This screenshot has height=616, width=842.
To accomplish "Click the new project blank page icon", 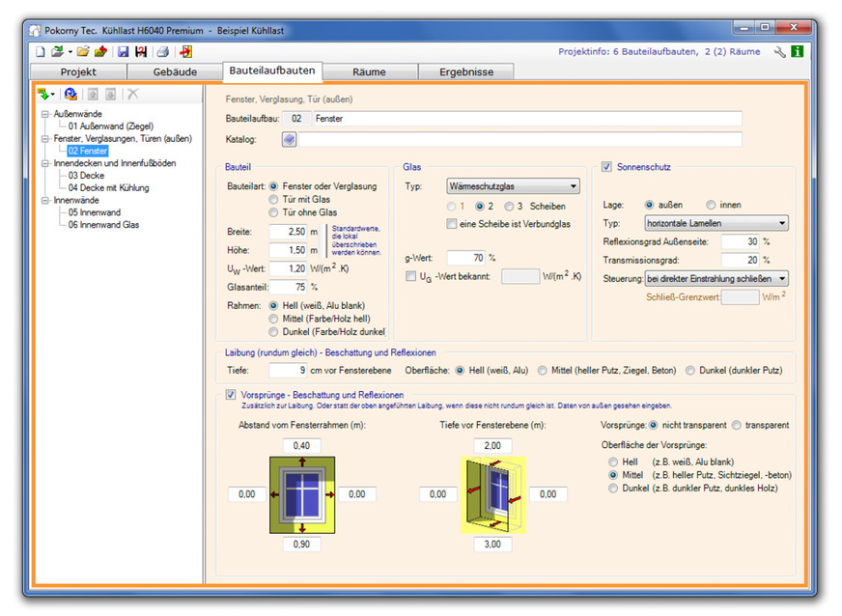I will click(41, 51).
